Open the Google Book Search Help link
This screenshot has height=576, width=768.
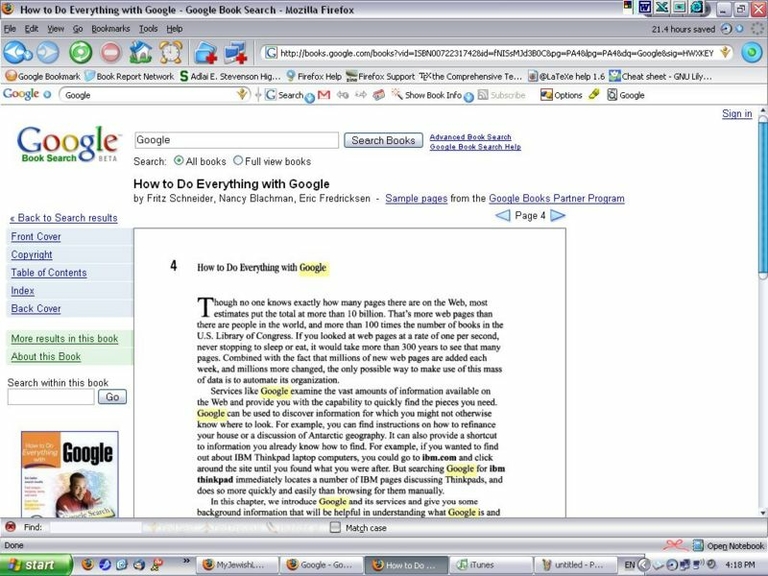(475, 146)
